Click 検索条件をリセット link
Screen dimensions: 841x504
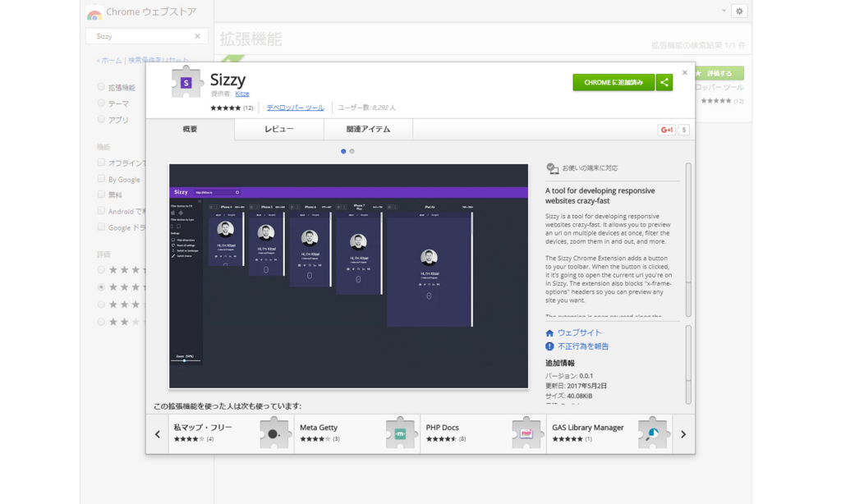point(159,60)
